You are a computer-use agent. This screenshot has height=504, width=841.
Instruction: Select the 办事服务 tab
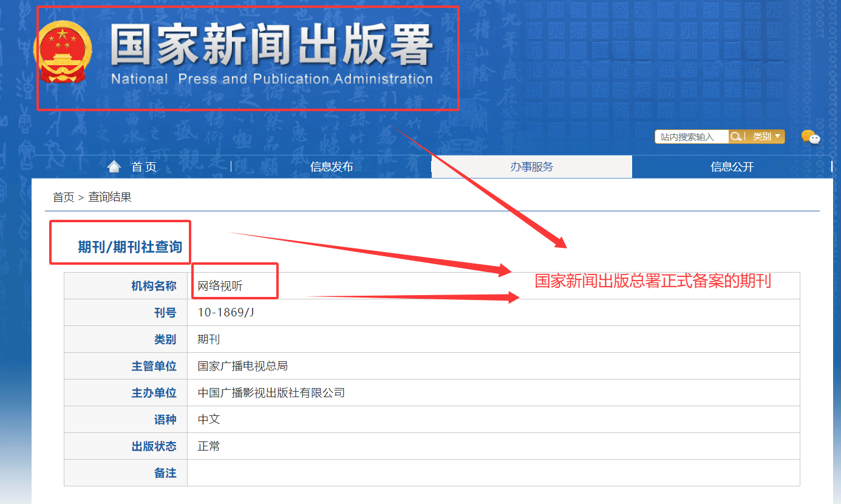coord(532,167)
